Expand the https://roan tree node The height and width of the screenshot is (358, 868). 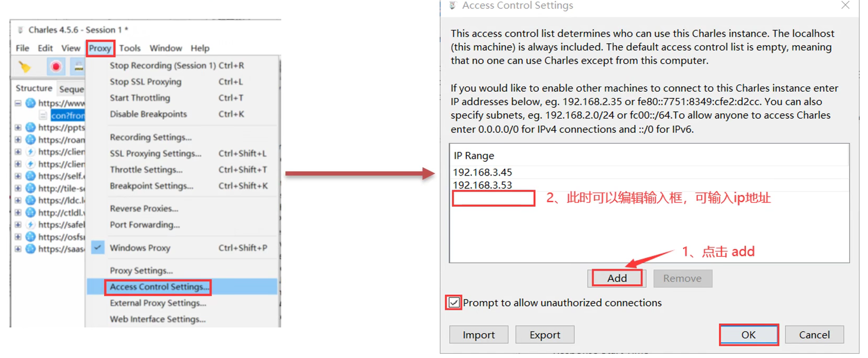click(x=18, y=139)
